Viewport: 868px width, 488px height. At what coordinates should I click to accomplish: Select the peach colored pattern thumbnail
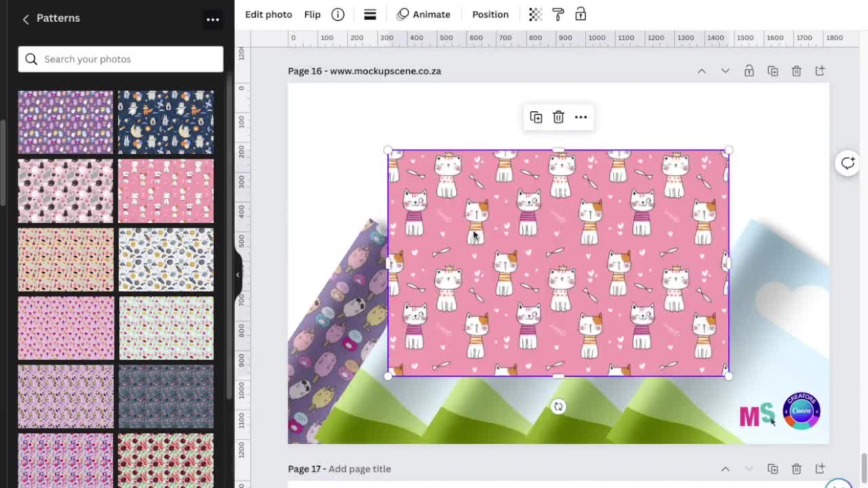tap(66, 260)
